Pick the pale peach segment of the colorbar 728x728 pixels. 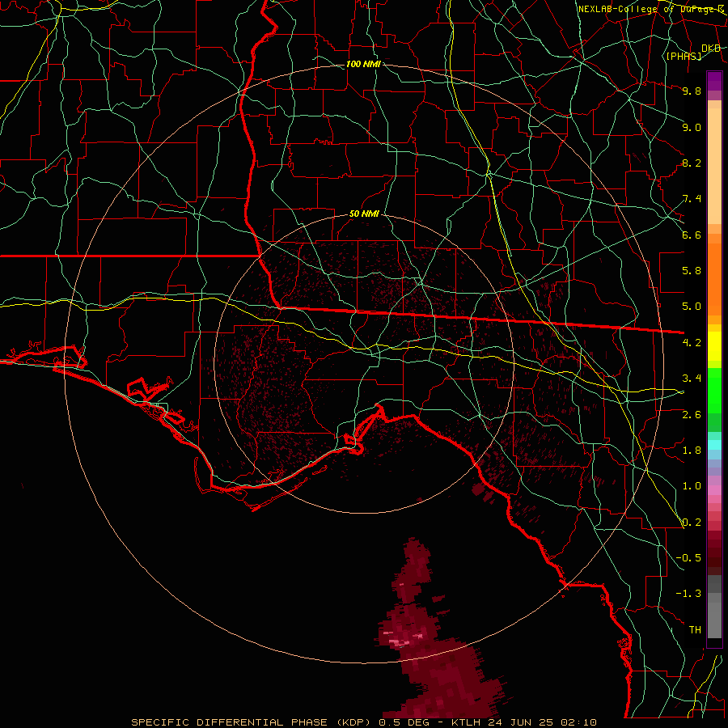[x=714, y=166]
